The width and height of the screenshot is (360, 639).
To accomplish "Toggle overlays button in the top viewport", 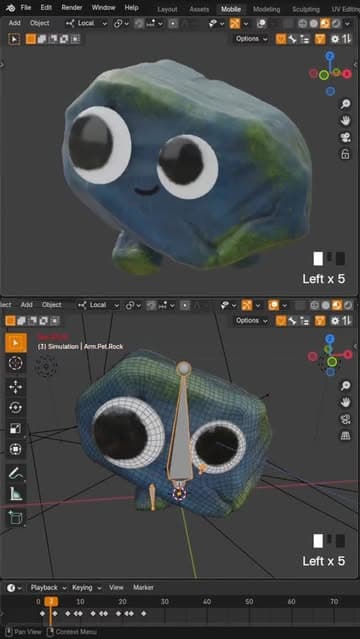I will coord(261,24).
